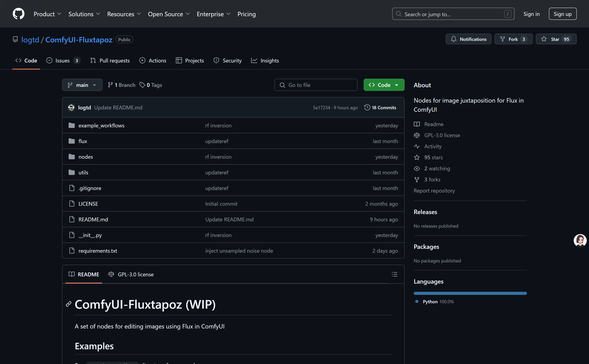589x364 pixels.
Task: Click the utils folder icon
Action: click(x=71, y=172)
